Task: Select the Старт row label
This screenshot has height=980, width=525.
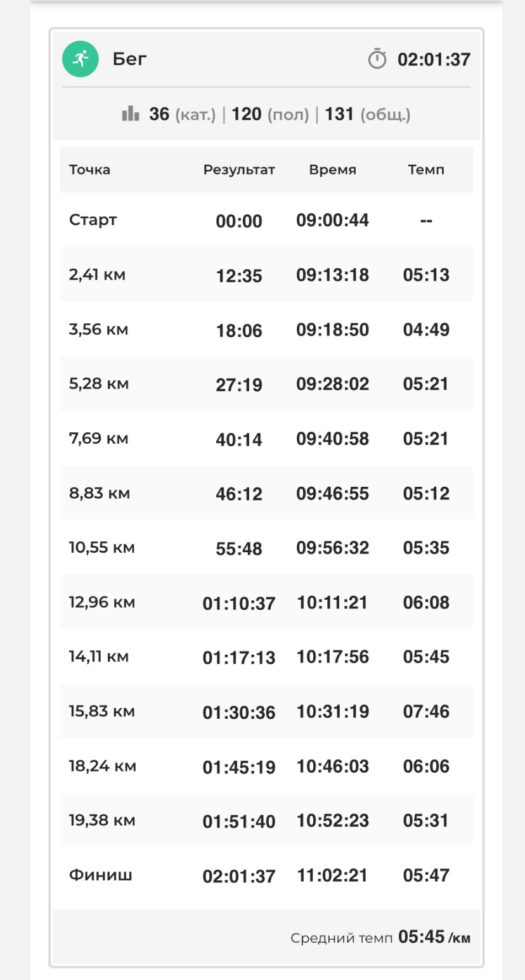Action: click(x=93, y=220)
